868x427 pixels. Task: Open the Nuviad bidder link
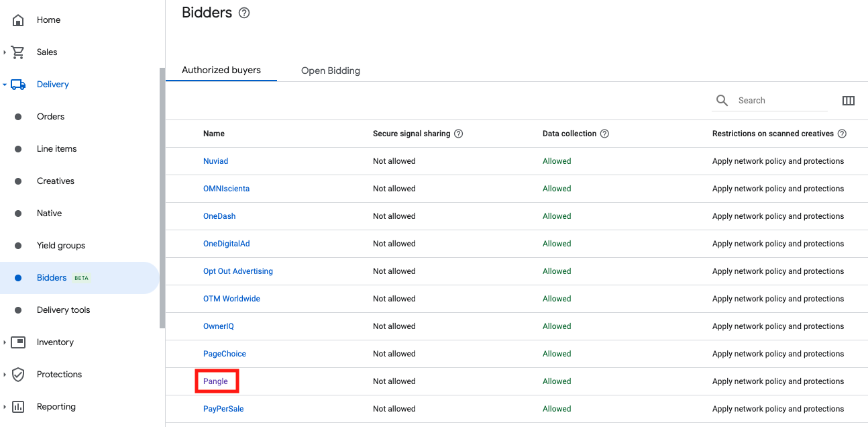pos(215,161)
